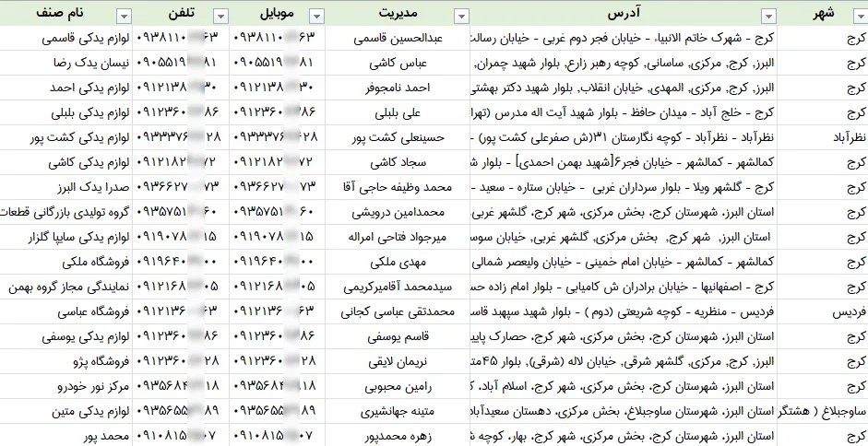Viewport: 868px width, 446px height.
Task: Select the cell متینه جهانشیری
Action: point(398,412)
